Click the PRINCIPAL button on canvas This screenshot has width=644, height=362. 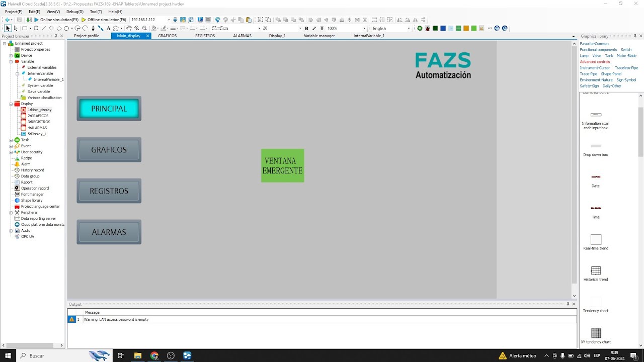click(109, 109)
